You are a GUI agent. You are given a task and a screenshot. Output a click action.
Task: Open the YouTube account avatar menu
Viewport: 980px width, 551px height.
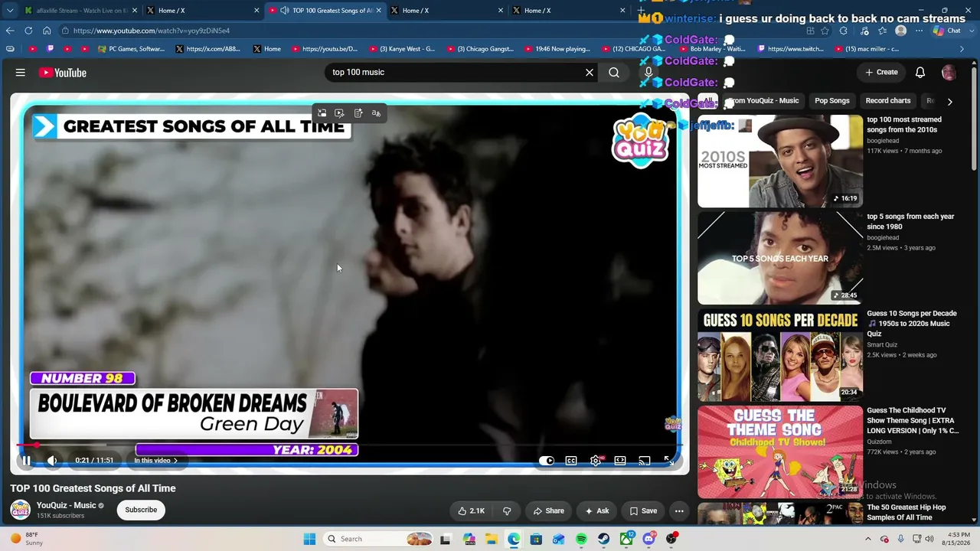[x=949, y=73]
